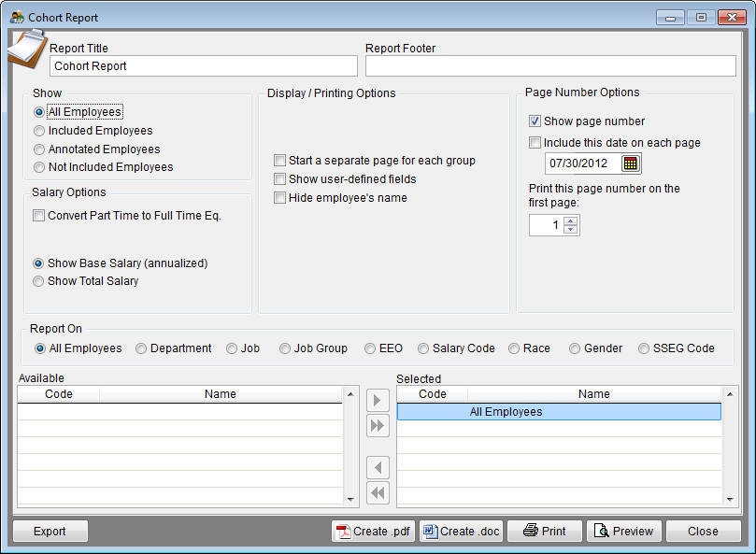Click the Report Title input field
This screenshot has width=756, height=554.
click(204, 66)
